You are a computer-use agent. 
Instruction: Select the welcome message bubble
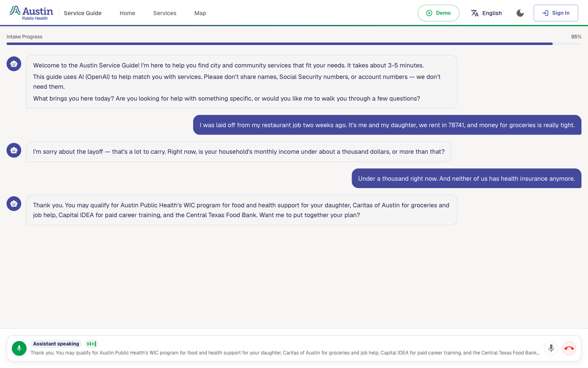[242, 82]
